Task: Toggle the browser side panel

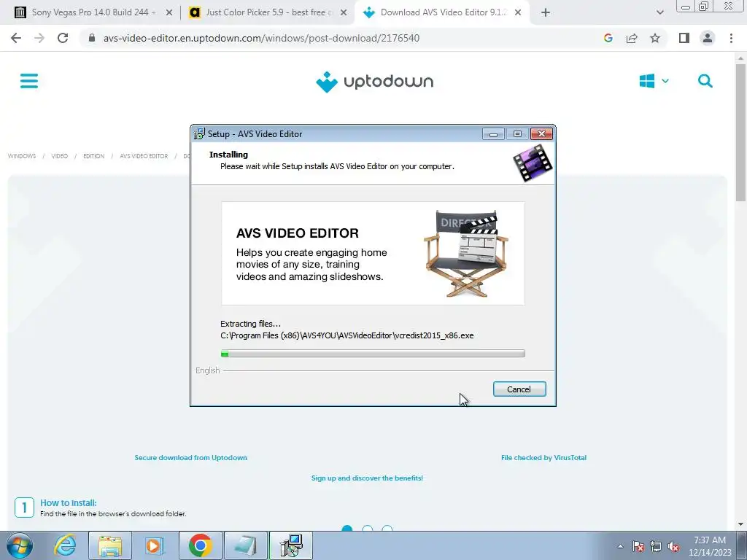Action: (684, 38)
